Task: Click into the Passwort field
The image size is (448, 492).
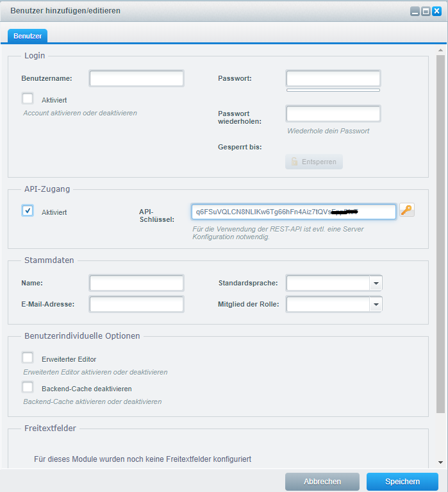Action: click(x=333, y=78)
